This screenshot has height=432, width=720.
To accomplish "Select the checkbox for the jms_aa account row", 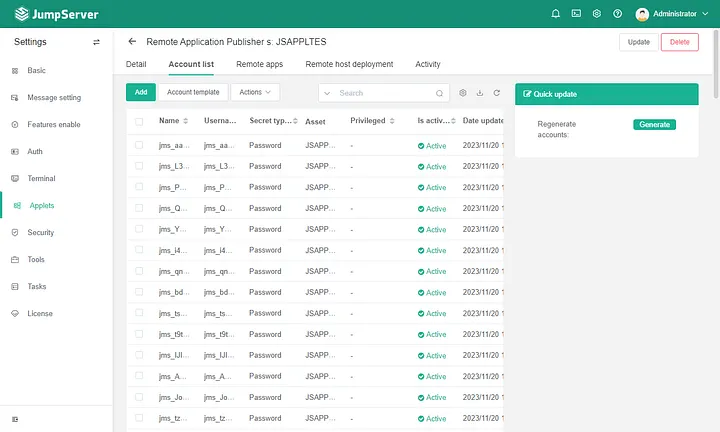I will 139,145.
